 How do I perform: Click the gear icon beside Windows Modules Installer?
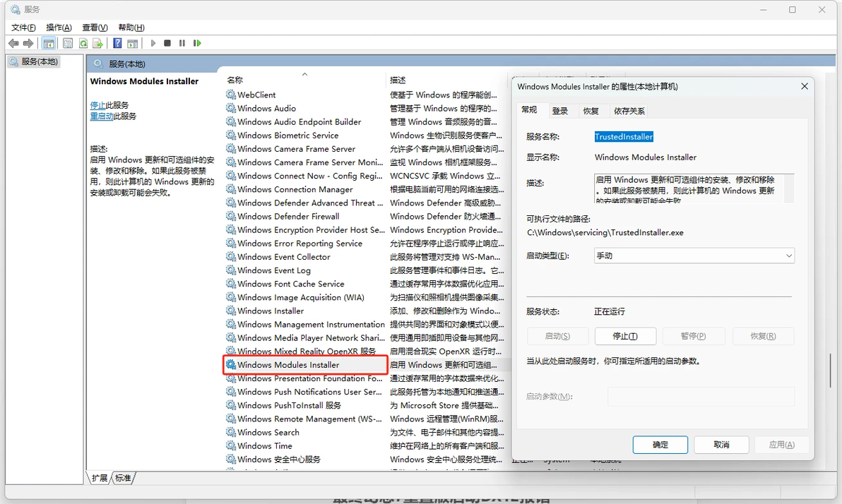[x=231, y=364]
